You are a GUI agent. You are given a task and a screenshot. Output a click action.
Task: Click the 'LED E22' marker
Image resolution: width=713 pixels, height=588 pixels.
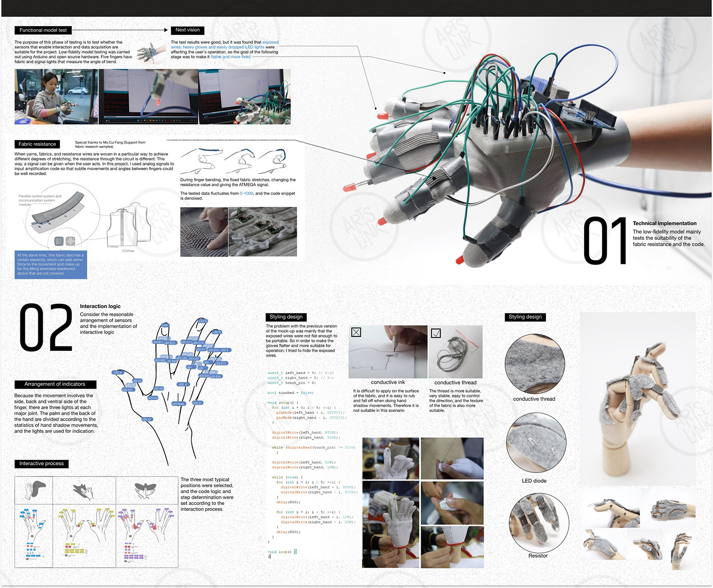point(204,375)
